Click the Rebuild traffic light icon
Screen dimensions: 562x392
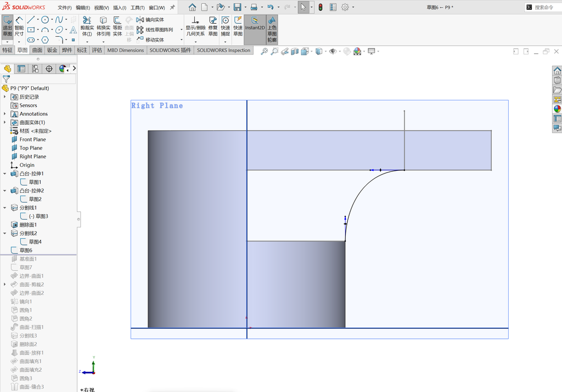click(321, 7)
